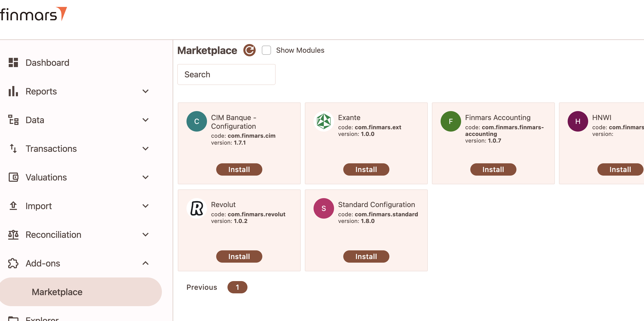Click the Reconciliation scales icon
The height and width of the screenshot is (321, 644).
(13, 234)
